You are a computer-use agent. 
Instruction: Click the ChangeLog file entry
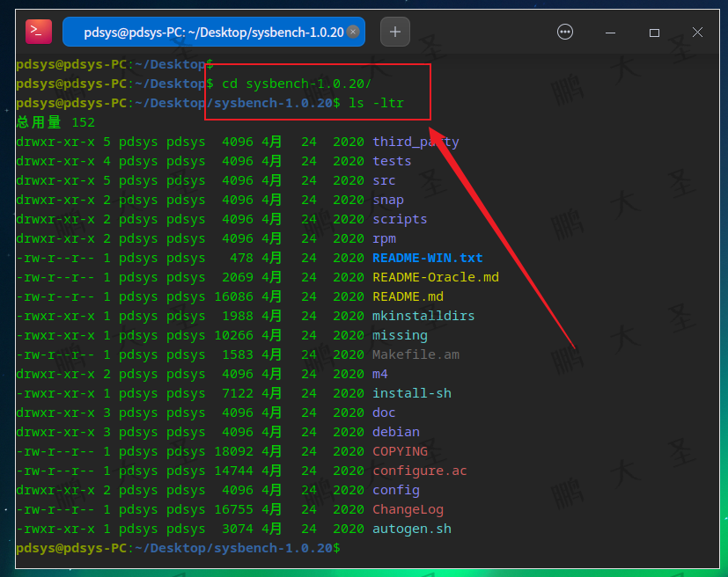point(408,508)
